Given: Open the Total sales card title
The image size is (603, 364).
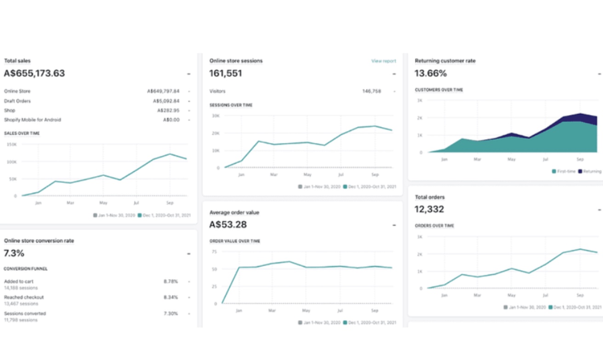Looking at the screenshot, I should coord(17,61).
